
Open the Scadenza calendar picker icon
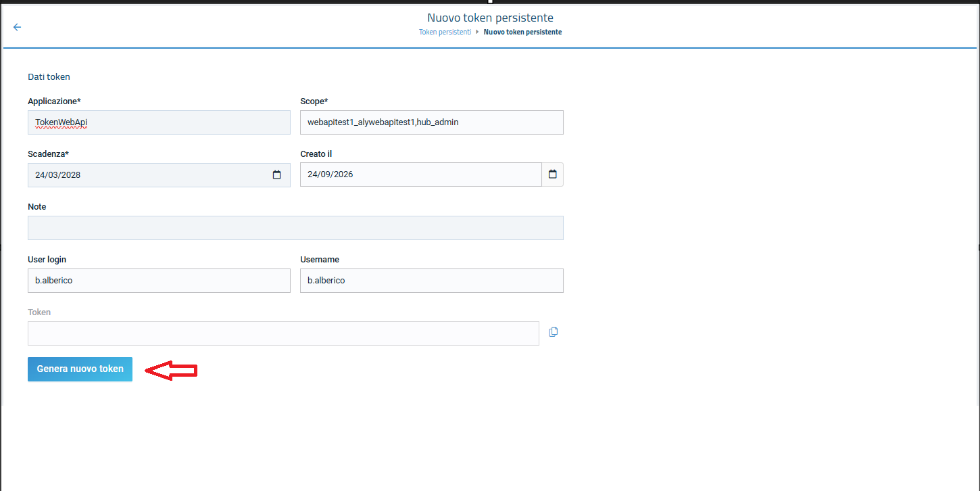tap(276, 174)
